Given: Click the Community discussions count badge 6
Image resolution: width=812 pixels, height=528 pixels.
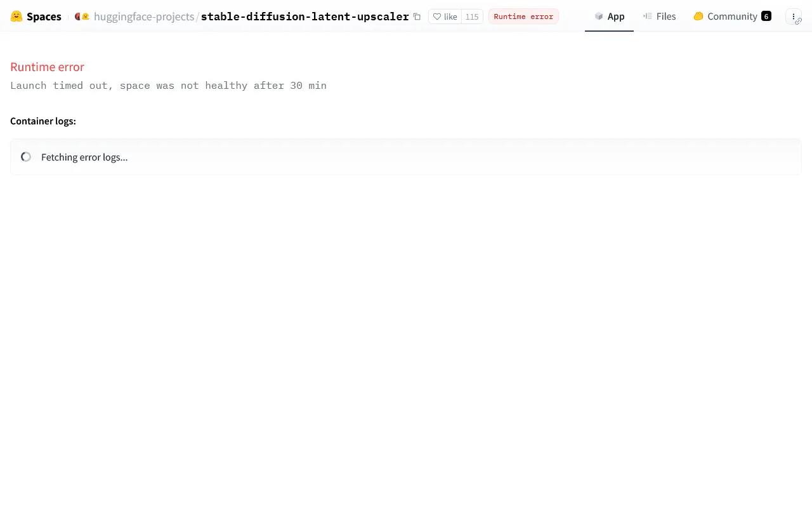Looking at the screenshot, I should (766, 16).
